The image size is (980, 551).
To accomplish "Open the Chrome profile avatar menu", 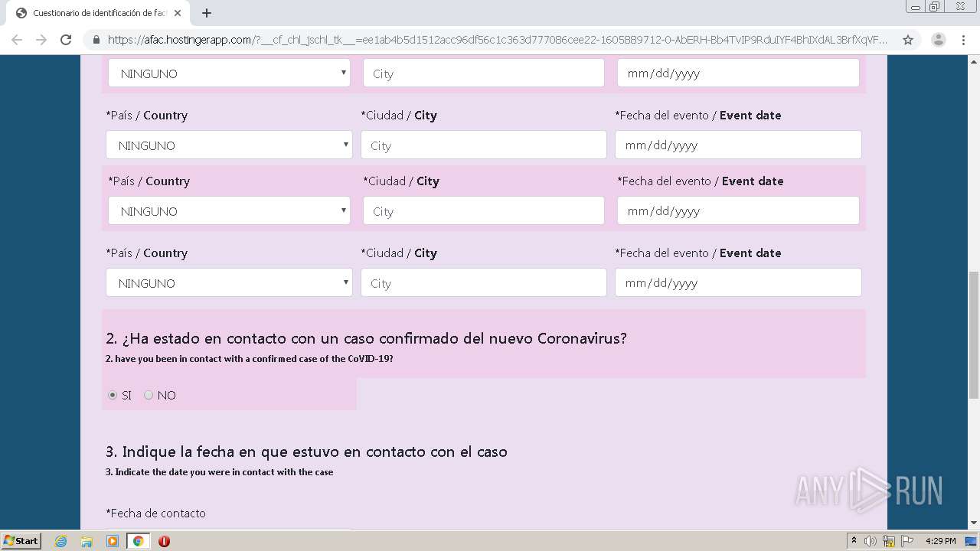I will pyautogui.click(x=939, y=40).
